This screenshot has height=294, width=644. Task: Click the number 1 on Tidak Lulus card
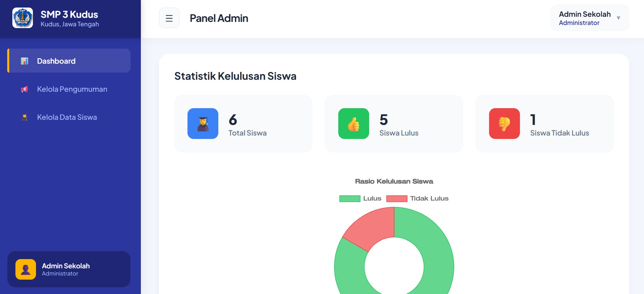pos(533,120)
